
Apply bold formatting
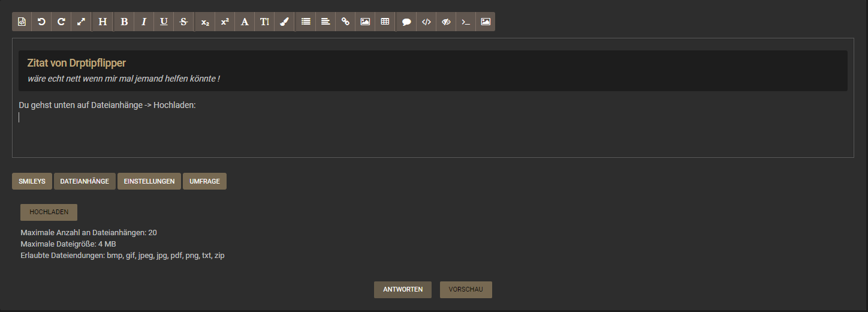tap(124, 22)
